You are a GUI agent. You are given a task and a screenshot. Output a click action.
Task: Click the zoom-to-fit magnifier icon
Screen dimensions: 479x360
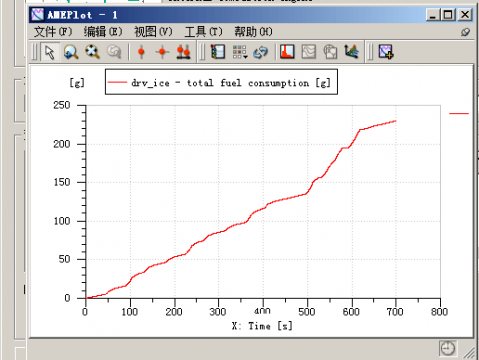click(x=92, y=52)
